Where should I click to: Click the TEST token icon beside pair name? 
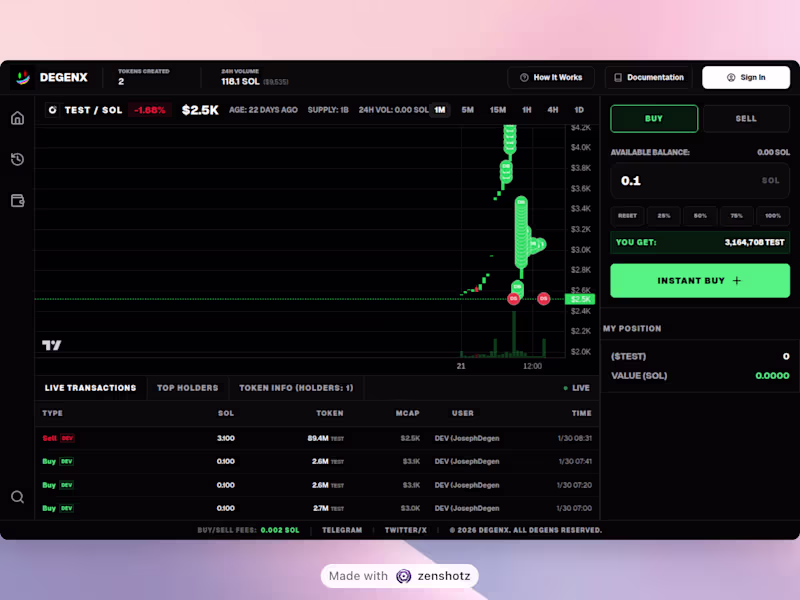coord(52,110)
